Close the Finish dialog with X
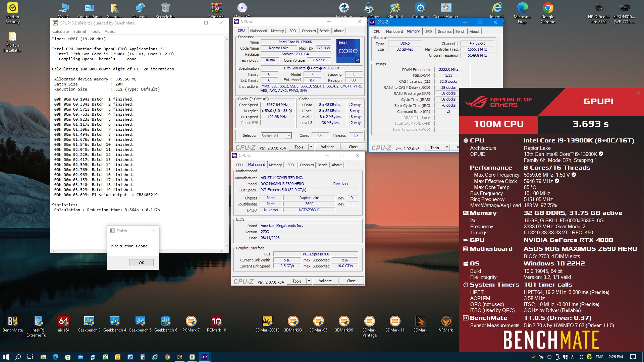 pos(154,231)
